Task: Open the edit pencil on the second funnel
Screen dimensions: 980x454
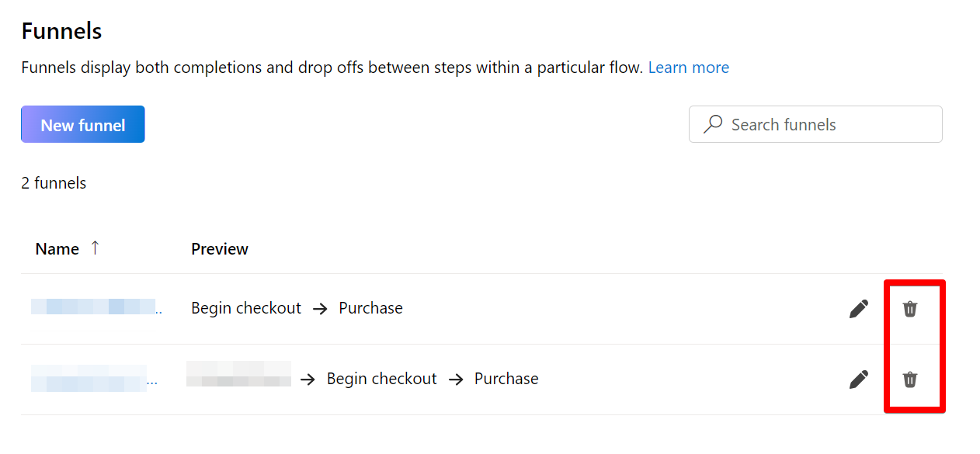Action: [x=859, y=379]
